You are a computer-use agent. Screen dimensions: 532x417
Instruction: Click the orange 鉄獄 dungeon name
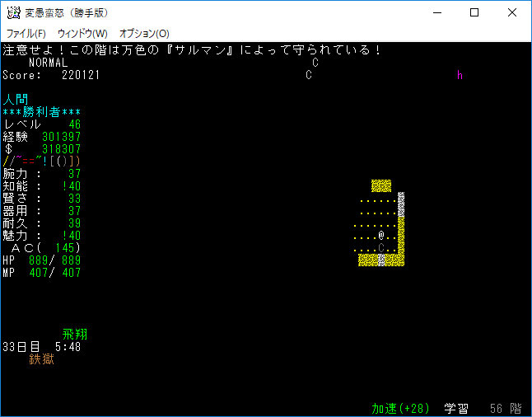point(42,359)
